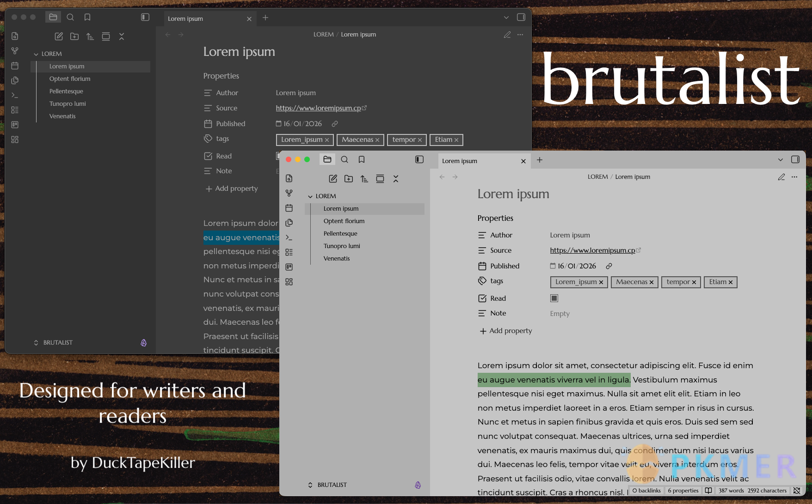Toggle the Read checkbox in the light window
812x504 pixels.
point(554,298)
